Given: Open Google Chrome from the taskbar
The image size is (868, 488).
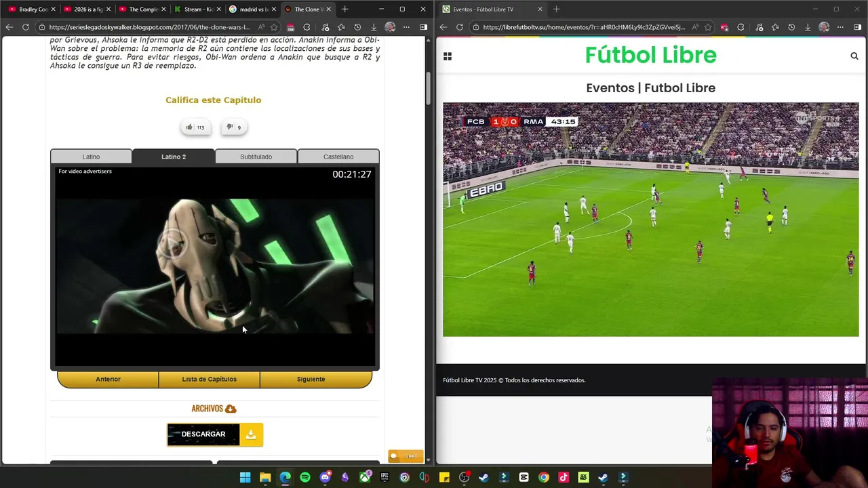Looking at the screenshot, I should (544, 477).
